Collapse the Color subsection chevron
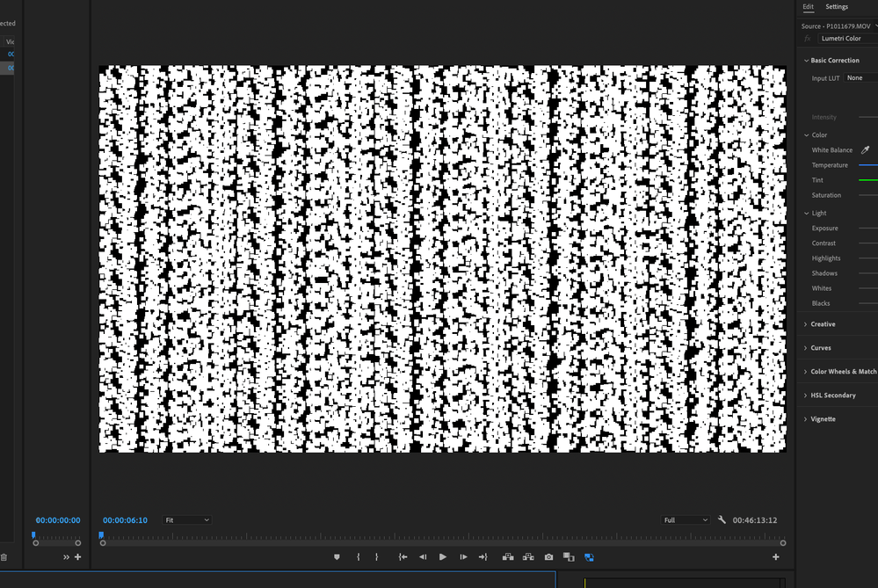The image size is (878, 588). click(806, 135)
